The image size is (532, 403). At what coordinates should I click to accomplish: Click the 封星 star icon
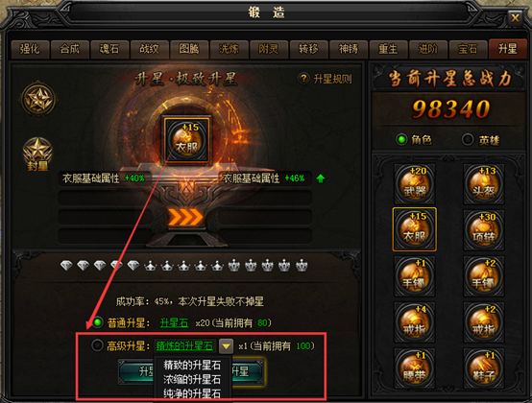[37, 154]
